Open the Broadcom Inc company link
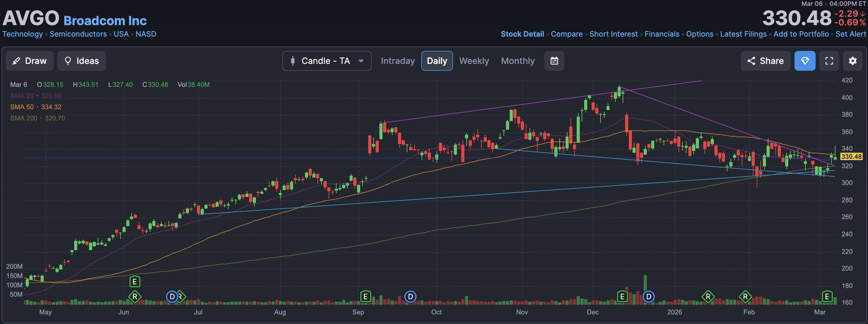The width and height of the screenshot is (868, 324). pyautogui.click(x=105, y=20)
